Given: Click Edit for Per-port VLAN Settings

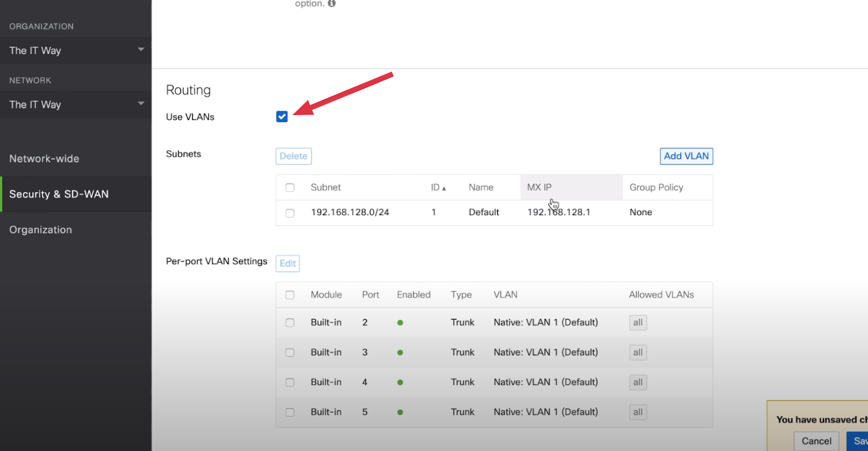Looking at the screenshot, I should point(288,263).
